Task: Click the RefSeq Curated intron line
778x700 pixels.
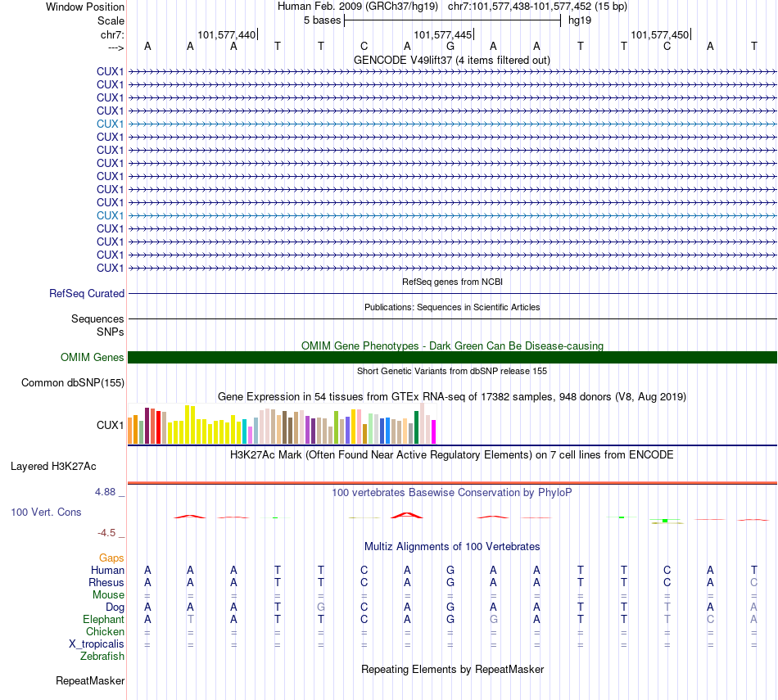Action: [x=452, y=294]
